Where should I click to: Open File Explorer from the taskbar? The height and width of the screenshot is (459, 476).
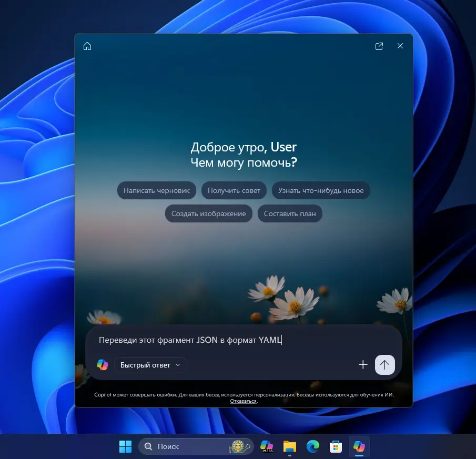coord(290,447)
